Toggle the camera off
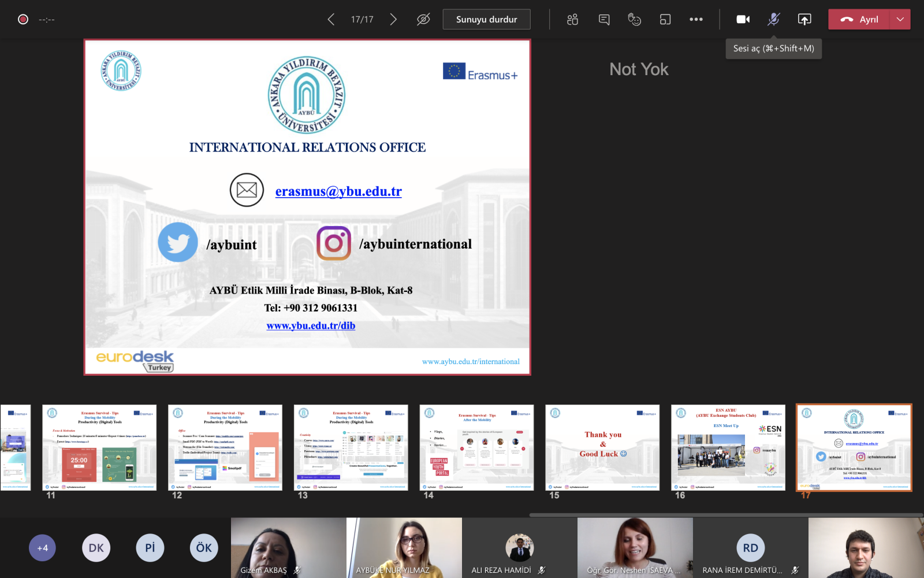 point(743,20)
